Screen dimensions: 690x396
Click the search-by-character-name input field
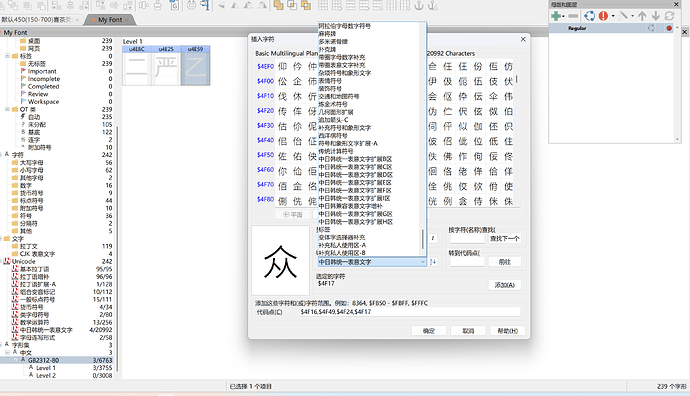467,238
